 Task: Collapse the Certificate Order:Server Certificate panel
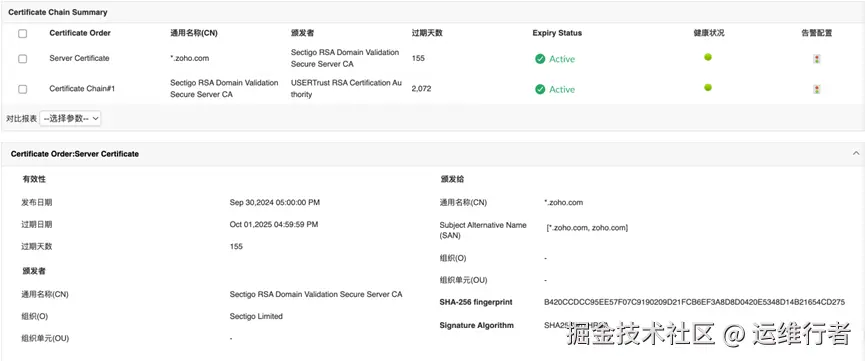click(x=856, y=153)
